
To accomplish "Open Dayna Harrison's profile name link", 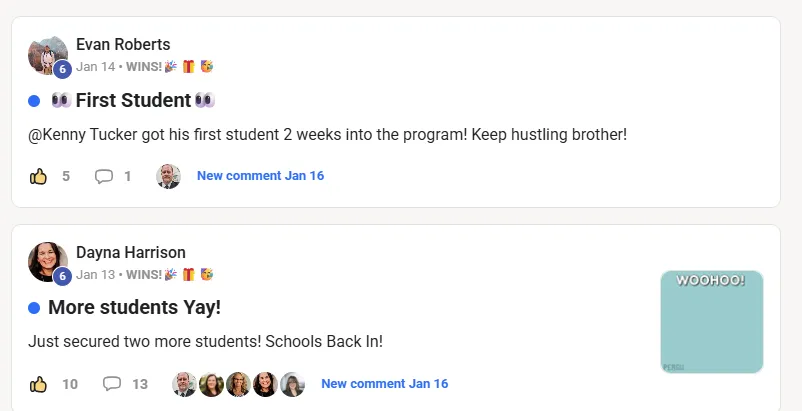I will [131, 253].
